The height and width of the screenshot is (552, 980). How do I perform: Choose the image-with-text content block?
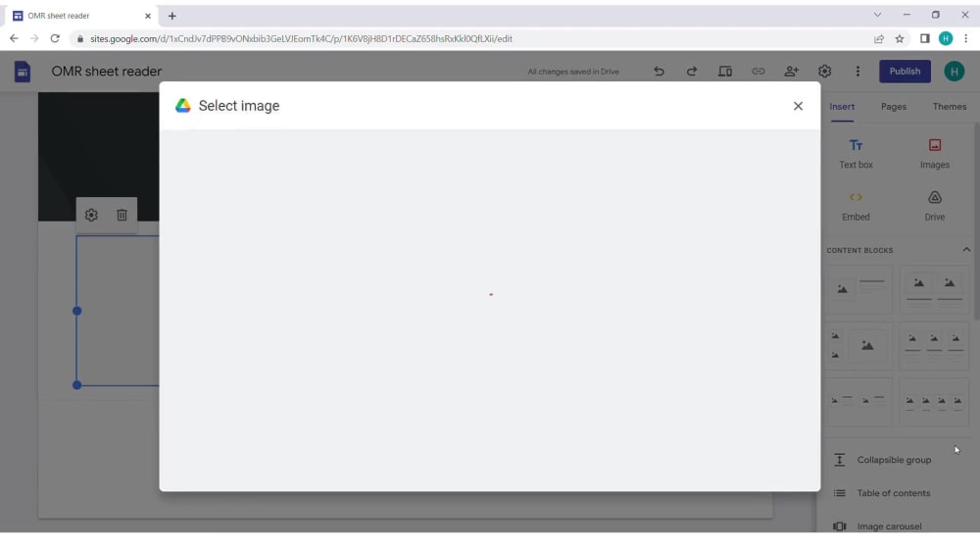click(x=858, y=289)
